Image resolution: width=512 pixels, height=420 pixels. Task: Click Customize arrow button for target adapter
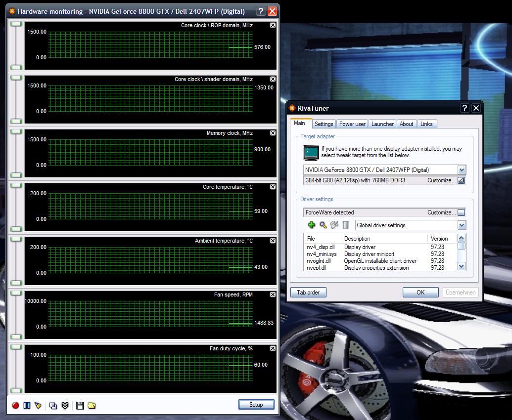tap(461, 180)
